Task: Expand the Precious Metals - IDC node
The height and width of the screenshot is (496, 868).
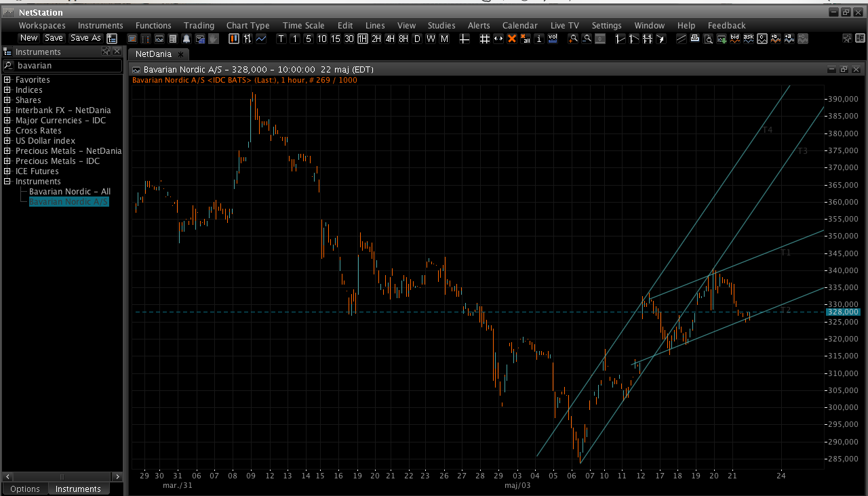Action: click(x=7, y=161)
